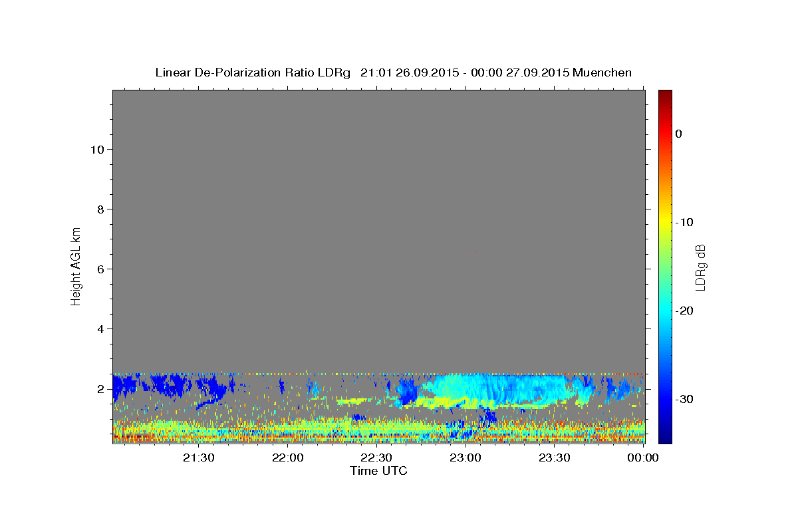Screen dimensions: 798x532
Task: Click the colorbar value -30
Action: [684, 399]
